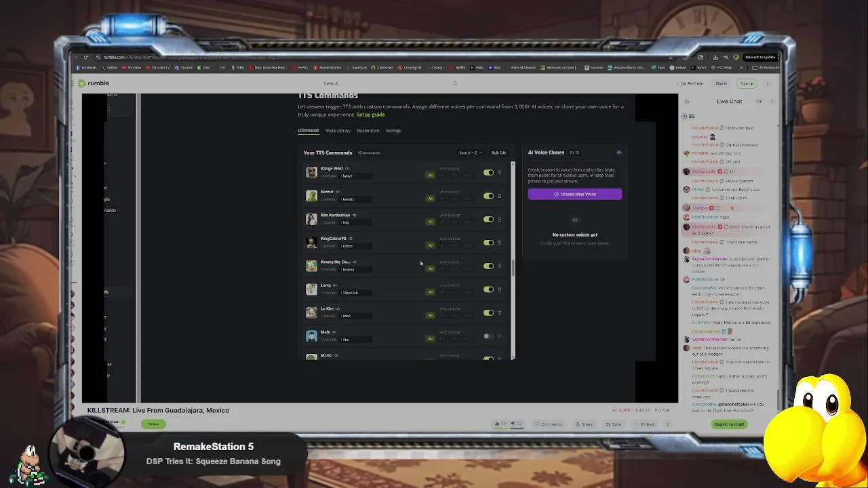Click the green Follow button

click(x=154, y=424)
